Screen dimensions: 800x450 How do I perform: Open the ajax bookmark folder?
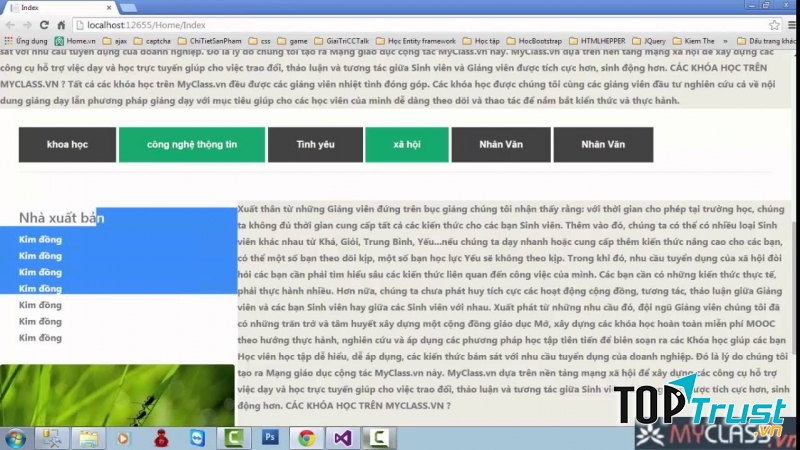click(x=115, y=41)
